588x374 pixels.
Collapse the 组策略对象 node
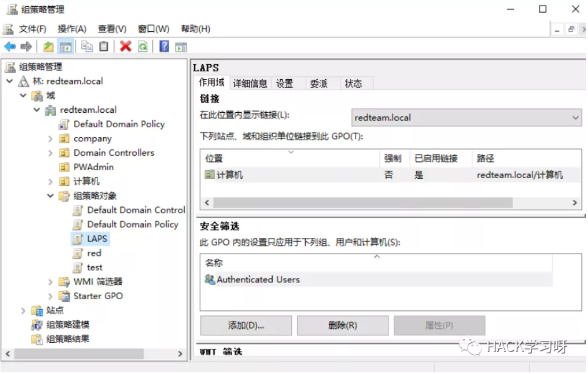(50, 196)
